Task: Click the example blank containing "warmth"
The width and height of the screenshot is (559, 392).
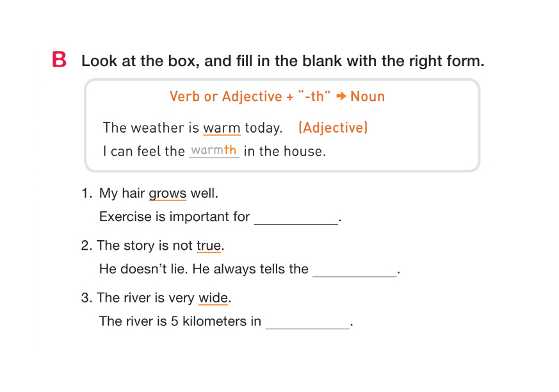Action: (x=214, y=151)
